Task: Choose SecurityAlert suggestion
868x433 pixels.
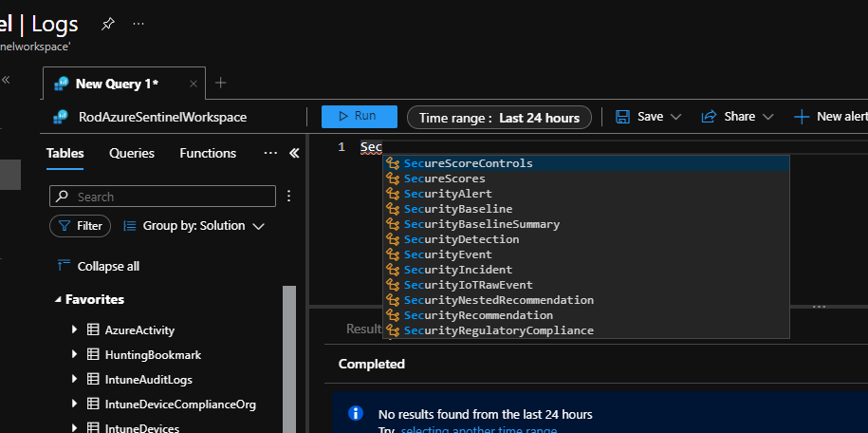Action: click(586, 194)
